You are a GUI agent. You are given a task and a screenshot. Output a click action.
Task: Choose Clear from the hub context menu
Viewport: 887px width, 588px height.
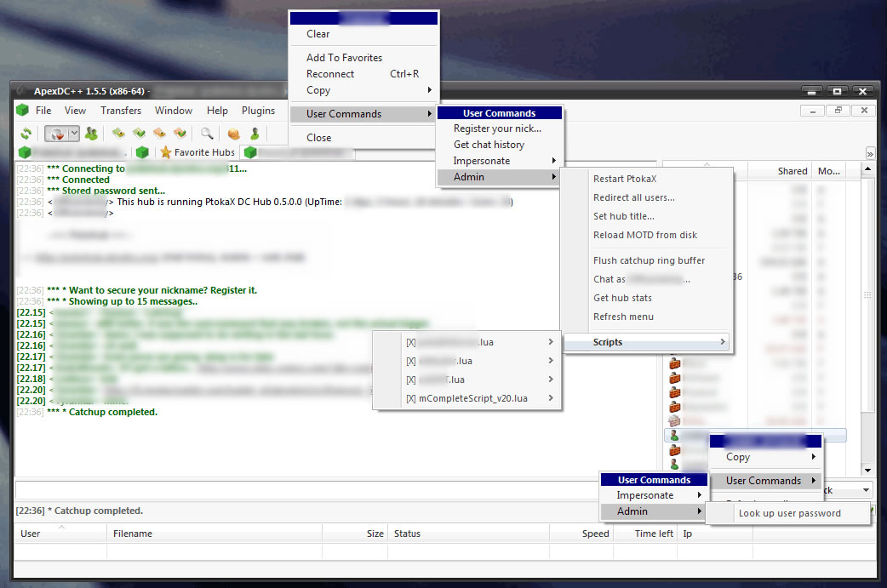pos(363,34)
